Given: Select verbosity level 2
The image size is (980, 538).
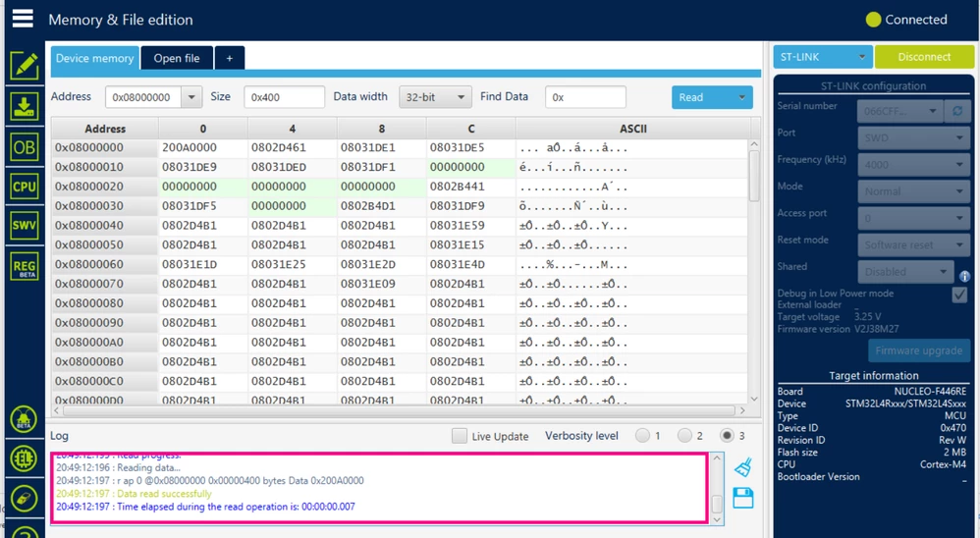Looking at the screenshot, I should pyautogui.click(x=685, y=436).
